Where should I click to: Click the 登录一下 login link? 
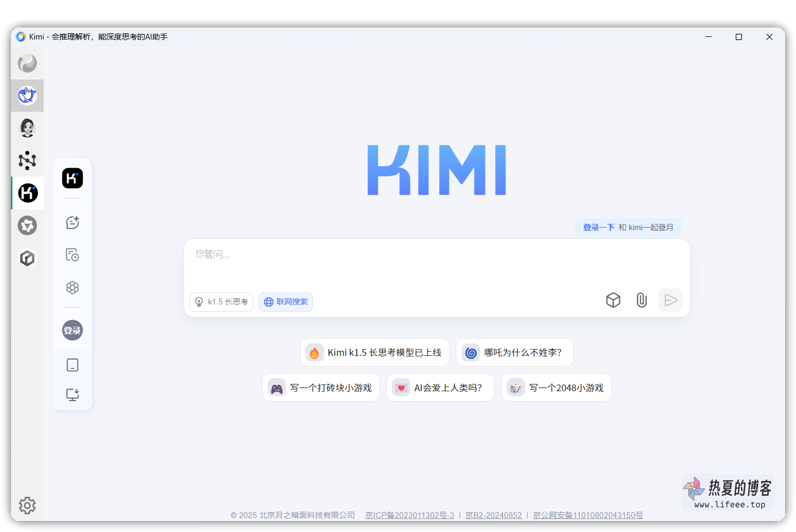coord(598,228)
